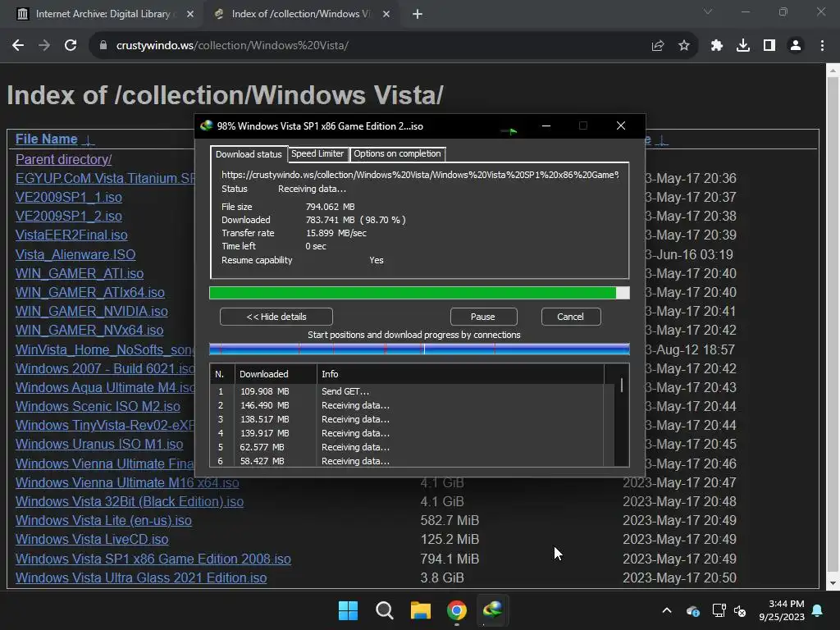Click the site lock icon in address bar

(x=103, y=46)
